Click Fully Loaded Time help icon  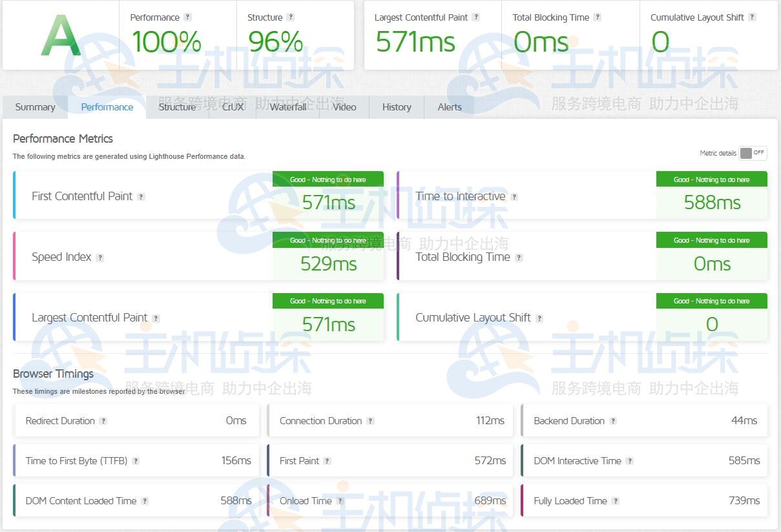pos(616,501)
